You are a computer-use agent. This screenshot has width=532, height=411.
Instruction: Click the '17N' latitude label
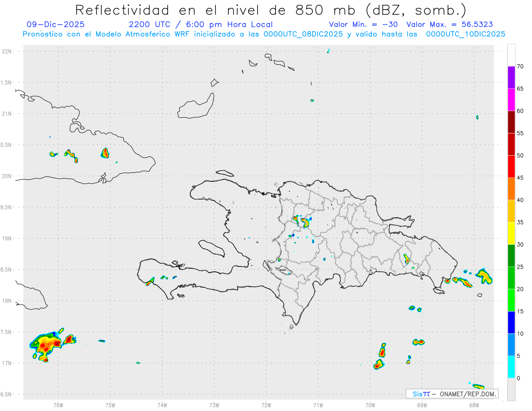(7, 363)
